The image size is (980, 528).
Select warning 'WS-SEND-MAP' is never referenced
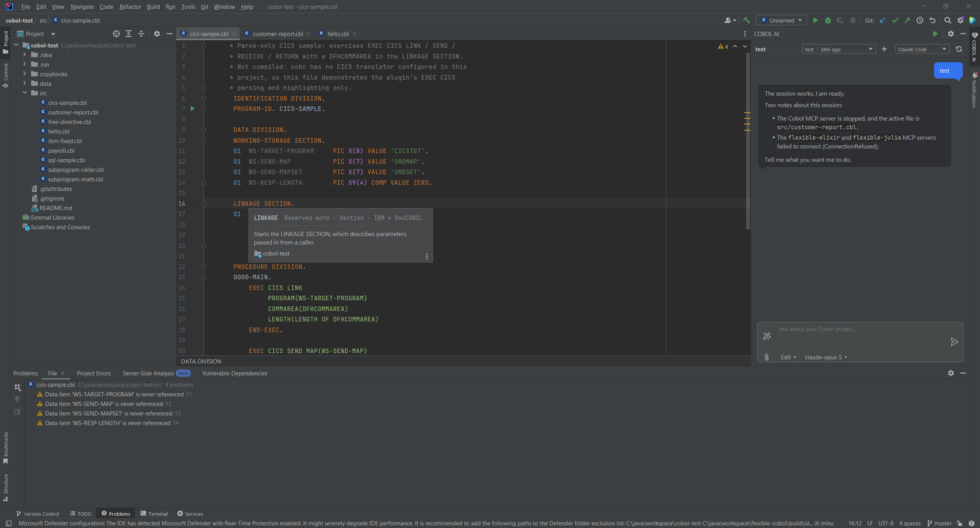104,404
